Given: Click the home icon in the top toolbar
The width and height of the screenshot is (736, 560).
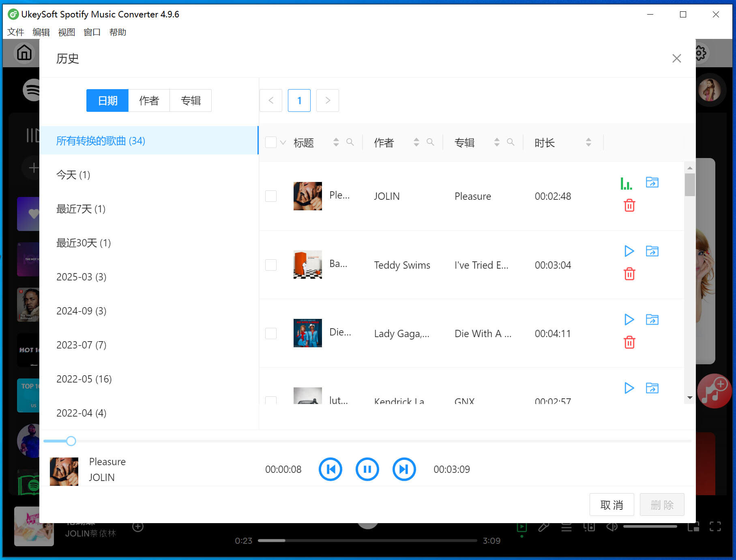Looking at the screenshot, I should [x=24, y=53].
